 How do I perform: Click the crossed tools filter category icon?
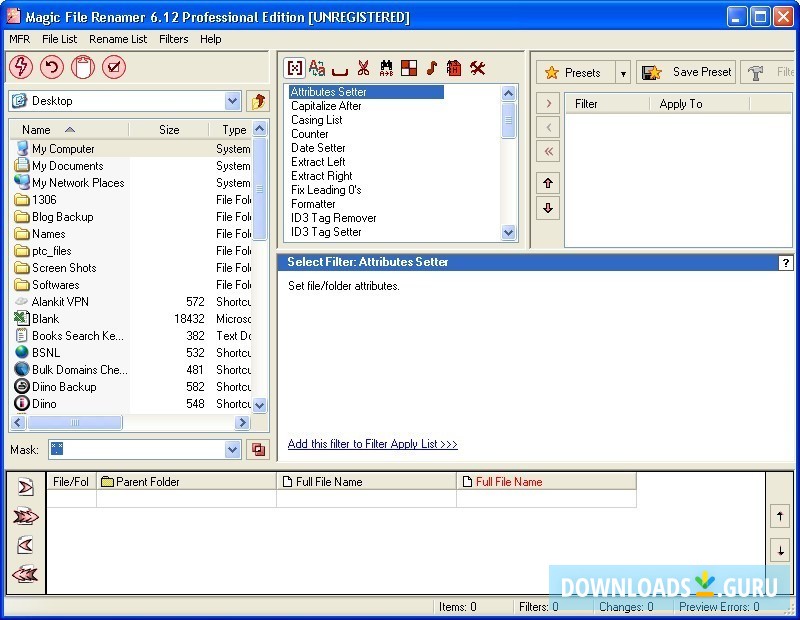tap(477, 68)
